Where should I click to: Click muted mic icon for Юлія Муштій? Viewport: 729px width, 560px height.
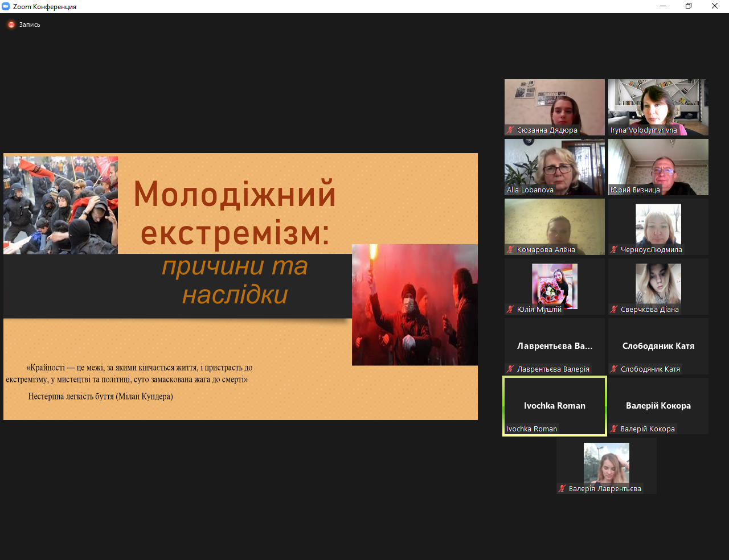(x=511, y=310)
